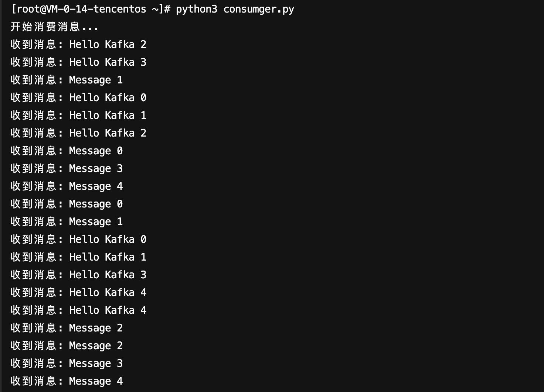544x392 pixels.
Task: Click the second Hello Kafka 2 line
Action: pos(78,133)
